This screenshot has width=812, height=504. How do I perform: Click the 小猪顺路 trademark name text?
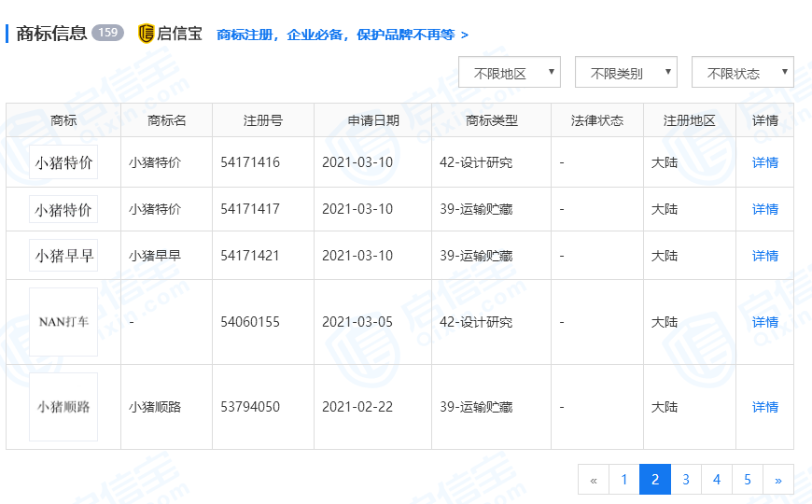(155, 407)
